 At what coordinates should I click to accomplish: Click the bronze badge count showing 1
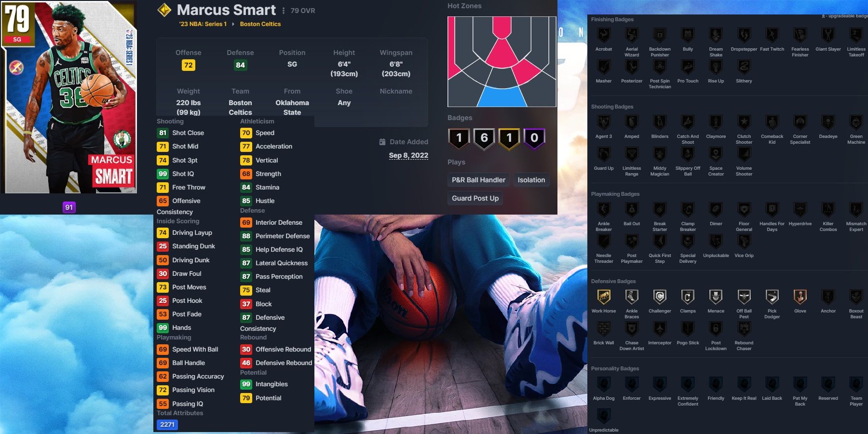(x=459, y=138)
